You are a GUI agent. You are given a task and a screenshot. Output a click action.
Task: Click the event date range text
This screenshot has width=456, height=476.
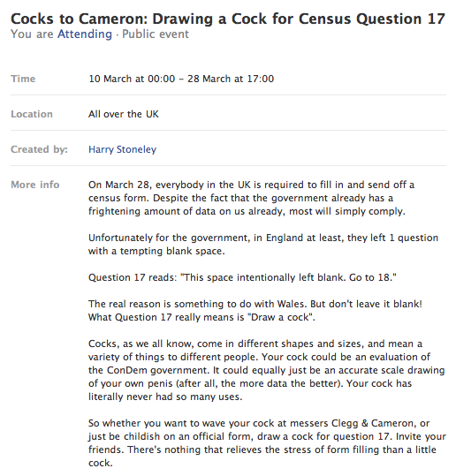(x=181, y=79)
